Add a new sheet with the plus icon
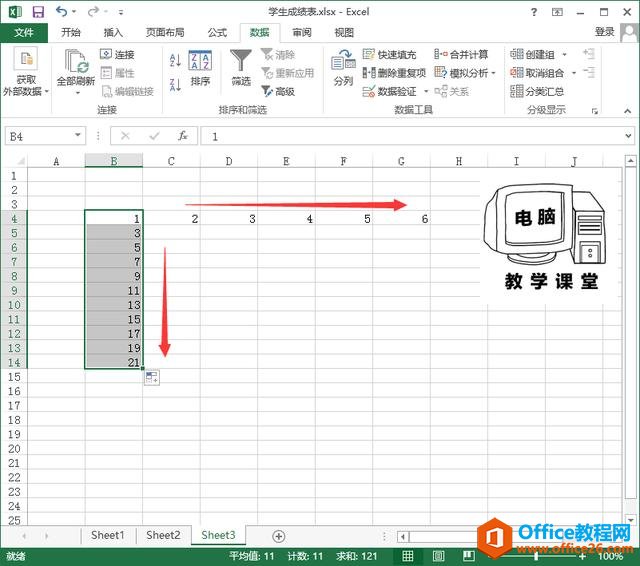640x566 pixels. (x=279, y=536)
